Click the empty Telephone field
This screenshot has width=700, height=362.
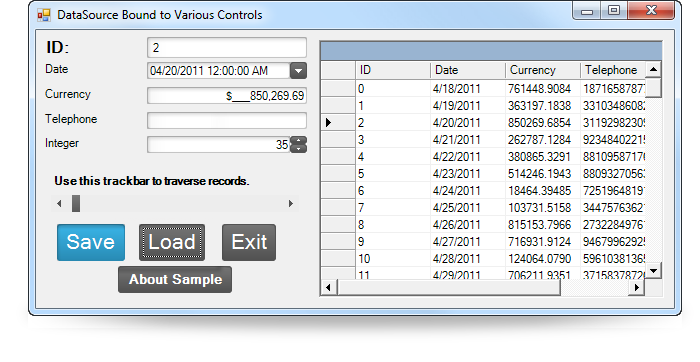click(x=227, y=121)
